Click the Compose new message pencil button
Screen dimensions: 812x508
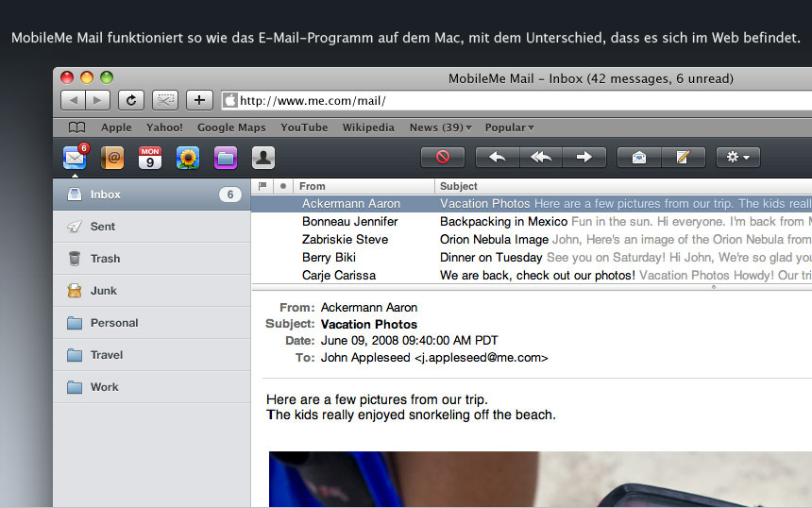(683, 157)
